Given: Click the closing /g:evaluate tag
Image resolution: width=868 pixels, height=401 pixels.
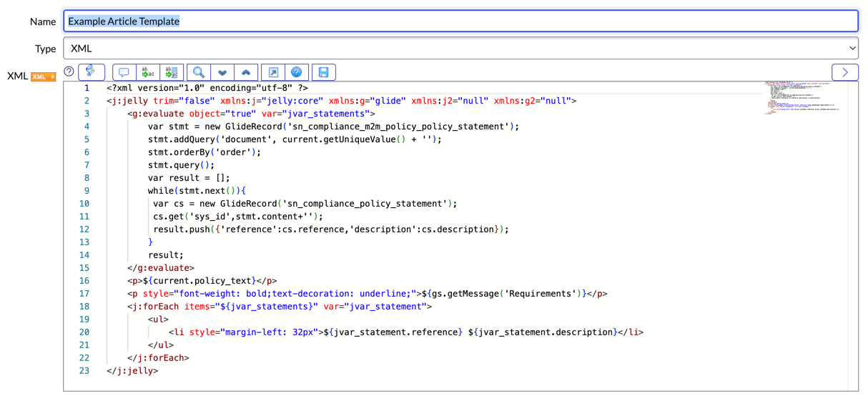Looking at the screenshot, I should (x=161, y=268).
